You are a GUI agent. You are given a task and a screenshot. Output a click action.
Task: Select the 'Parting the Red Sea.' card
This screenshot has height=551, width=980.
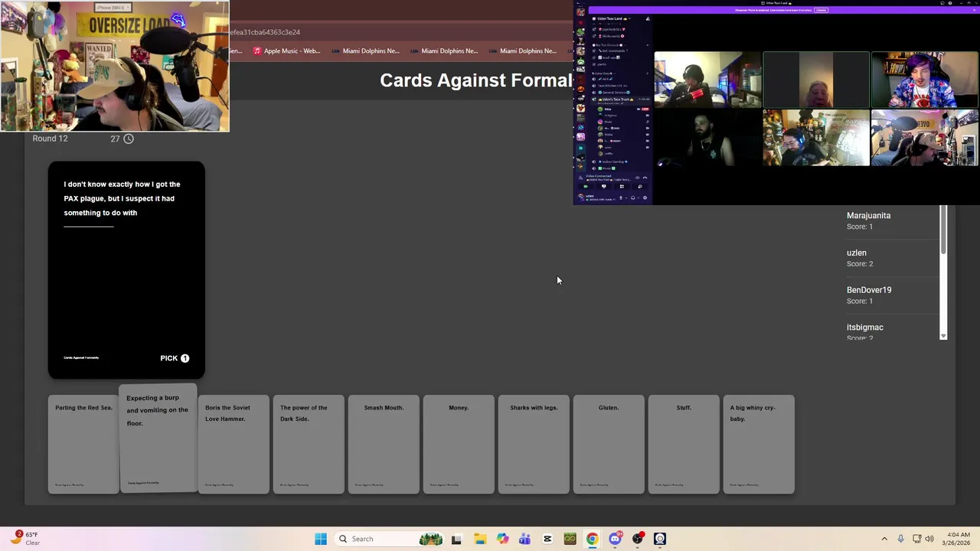click(x=83, y=444)
